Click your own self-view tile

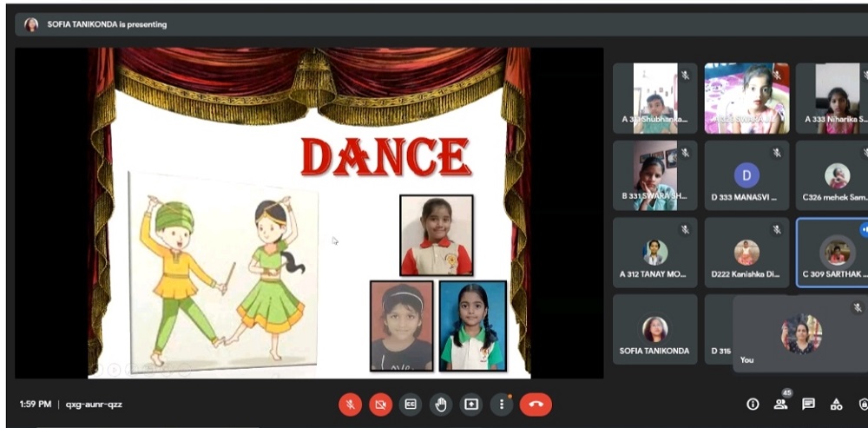pos(799,333)
